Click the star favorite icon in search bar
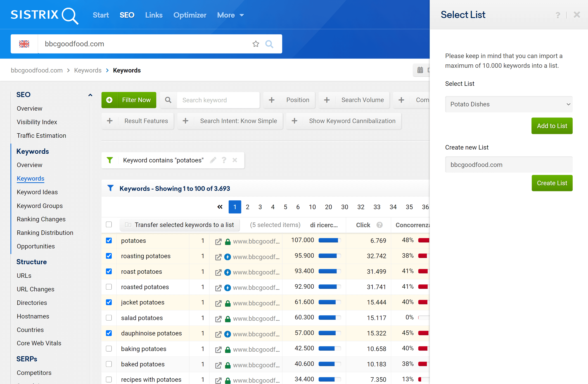This screenshot has height=384, width=588. pyautogui.click(x=256, y=44)
